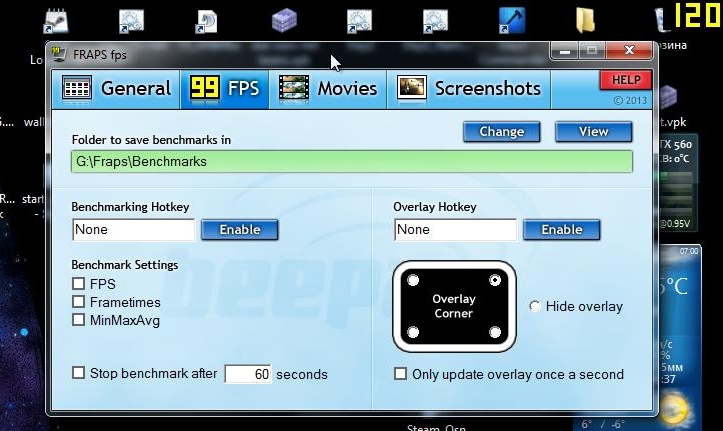Click the yellow 99 FPS counter icon
The image size is (723, 431).
[x=205, y=87]
